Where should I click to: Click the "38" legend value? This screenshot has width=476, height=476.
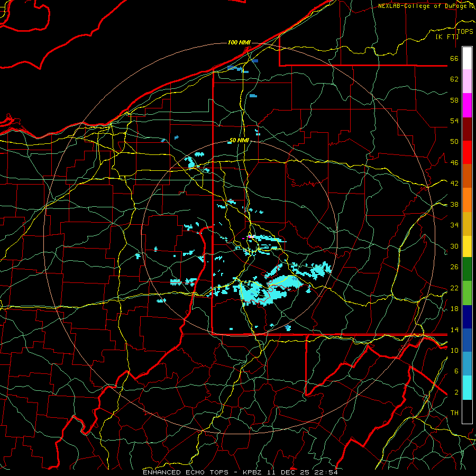[454, 205]
